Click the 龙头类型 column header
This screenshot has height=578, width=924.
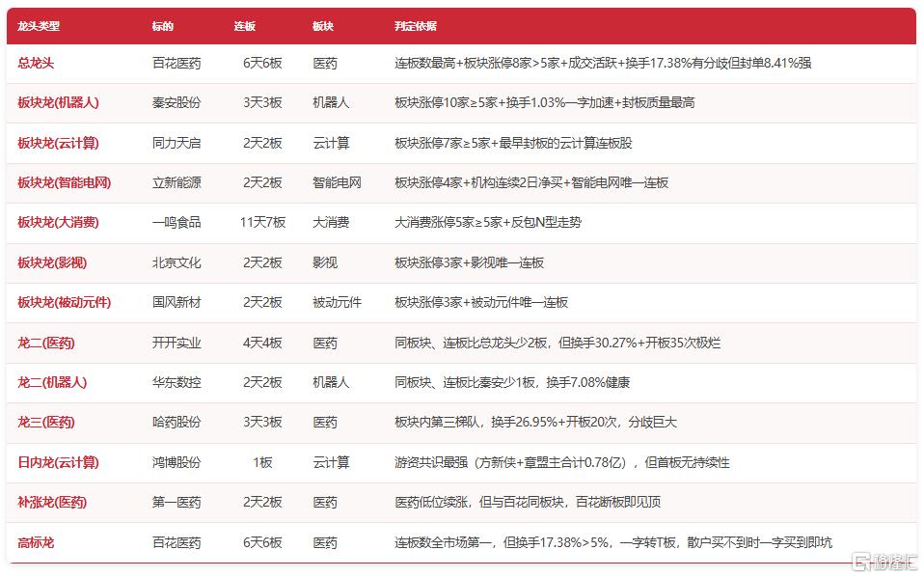point(39,26)
